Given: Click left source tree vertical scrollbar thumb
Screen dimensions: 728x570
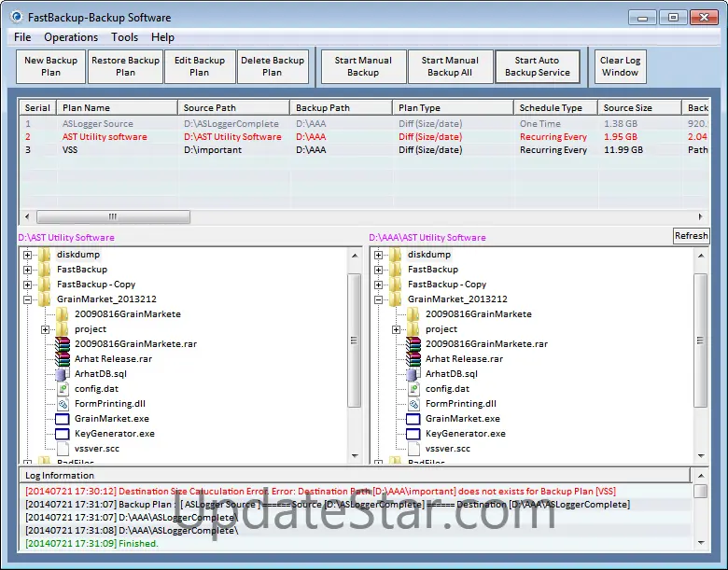Looking at the screenshot, I should pos(355,341).
